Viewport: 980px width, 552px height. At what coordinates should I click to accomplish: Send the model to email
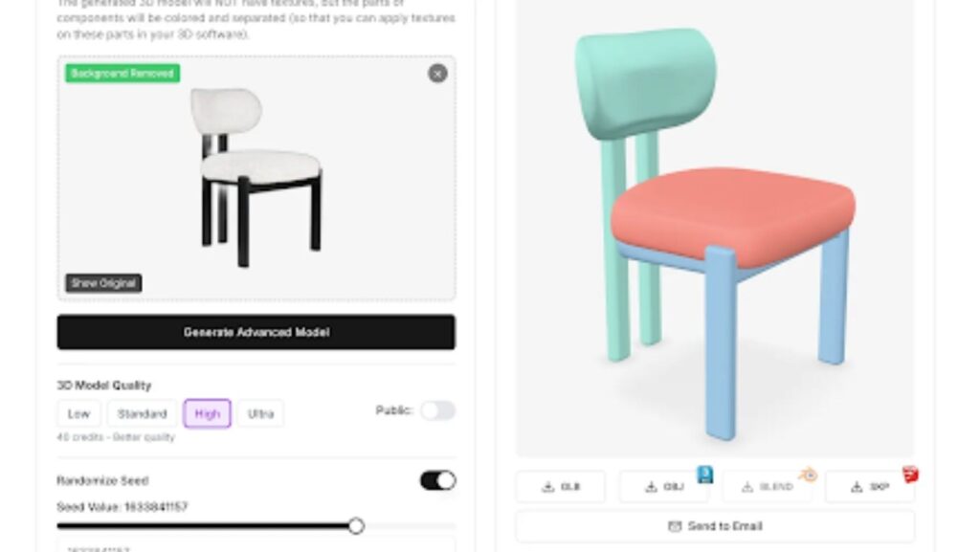click(x=715, y=526)
